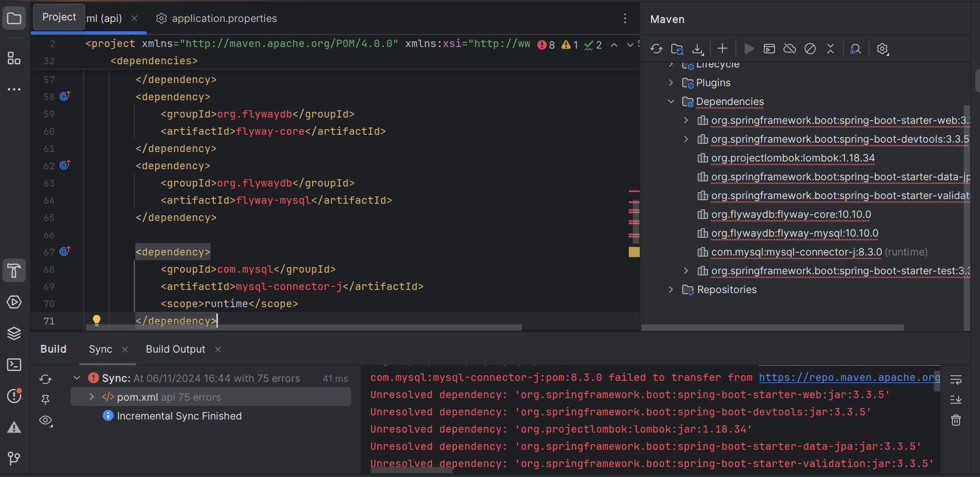Open Maven settings gear

882,49
